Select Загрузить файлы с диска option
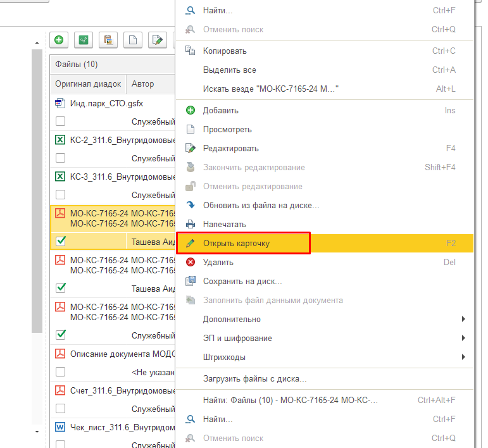Viewport: 488px width, 448px height. (254, 379)
